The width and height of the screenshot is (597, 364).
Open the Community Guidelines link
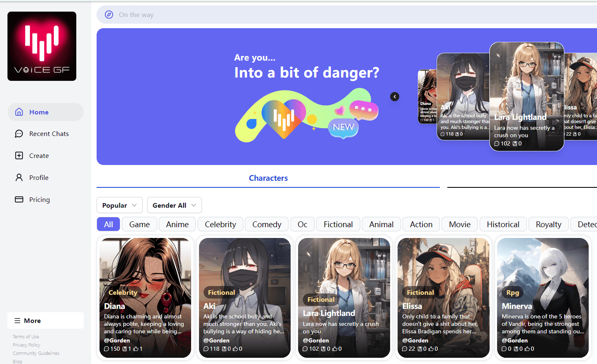click(36, 353)
